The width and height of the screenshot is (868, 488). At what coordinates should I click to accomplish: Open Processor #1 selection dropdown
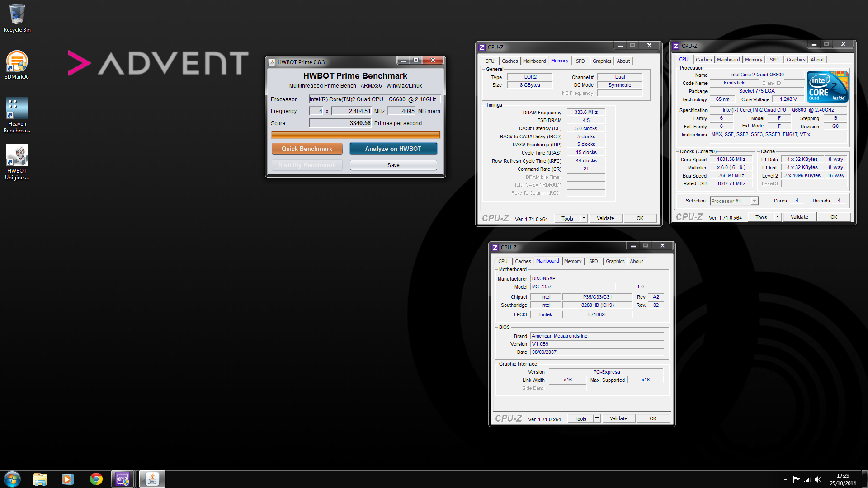click(734, 201)
